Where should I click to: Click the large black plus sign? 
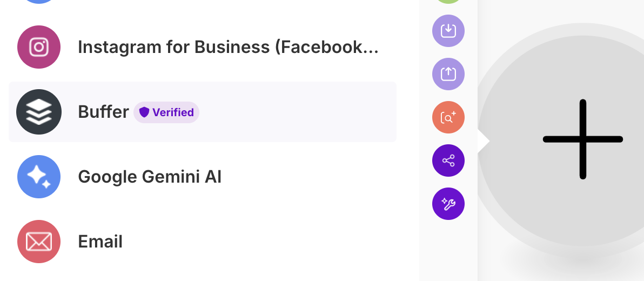tap(583, 139)
